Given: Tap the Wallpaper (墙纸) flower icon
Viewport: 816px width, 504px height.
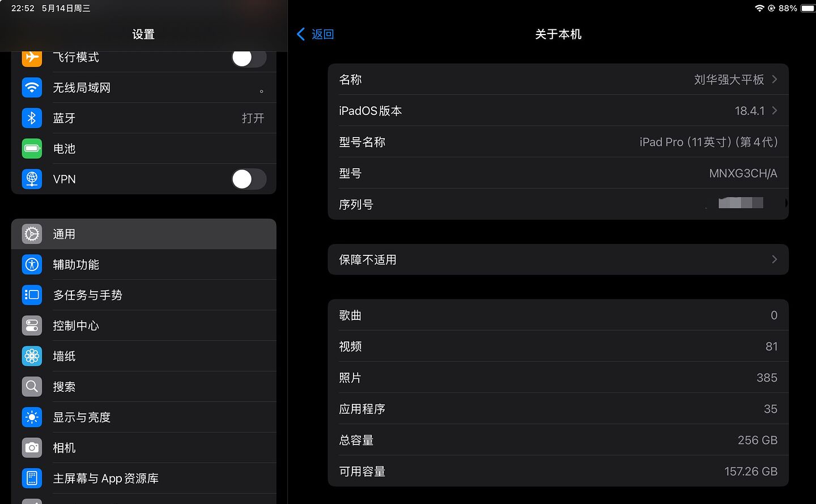Looking at the screenshot, I should (32, 356).
